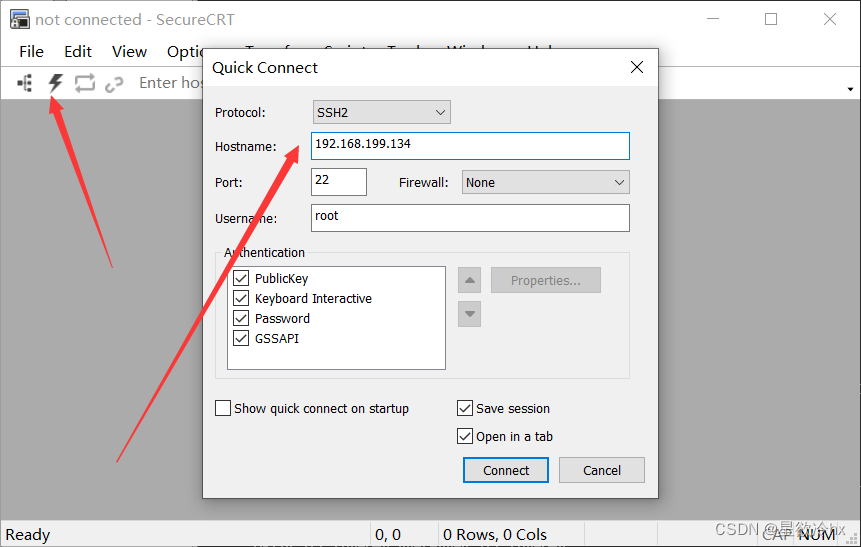Toggle the PublicKey authentication checkbox

point(241,278)
